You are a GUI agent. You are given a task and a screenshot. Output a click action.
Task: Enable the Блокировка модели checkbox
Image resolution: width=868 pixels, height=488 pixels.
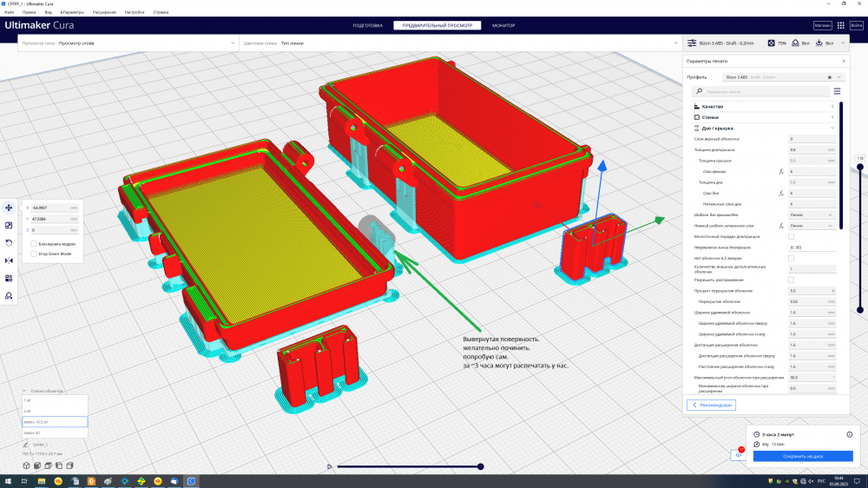[x=34, y=244]
